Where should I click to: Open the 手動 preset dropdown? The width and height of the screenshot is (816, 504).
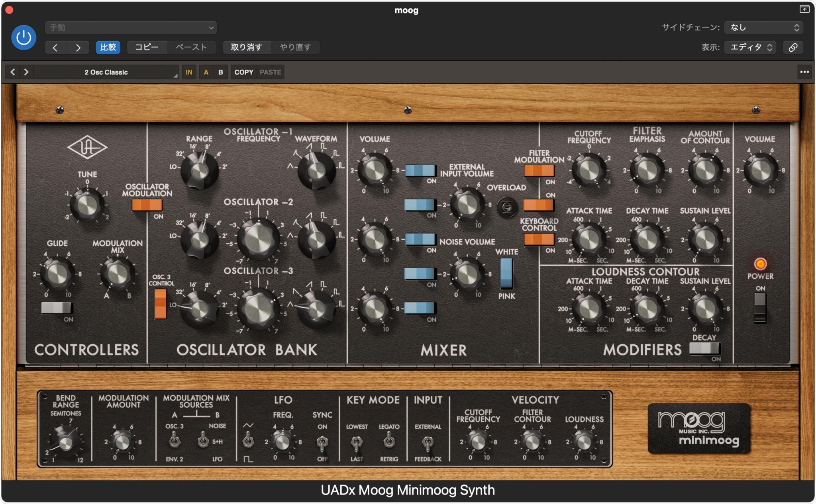131,27
